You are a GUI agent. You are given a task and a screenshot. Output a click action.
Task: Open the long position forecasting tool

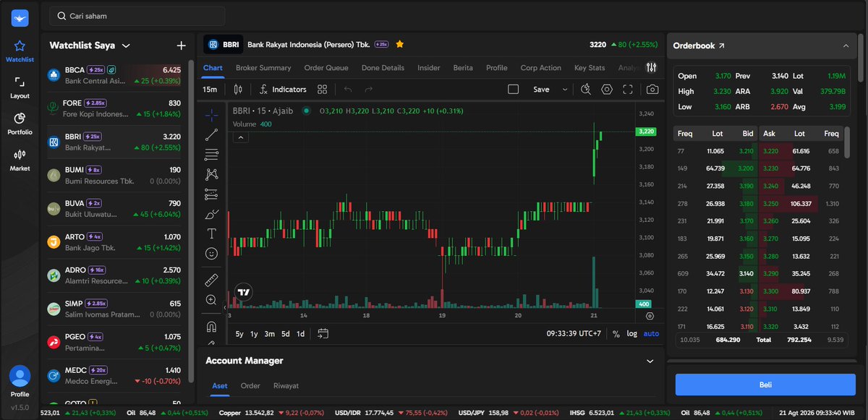point(211,194)
